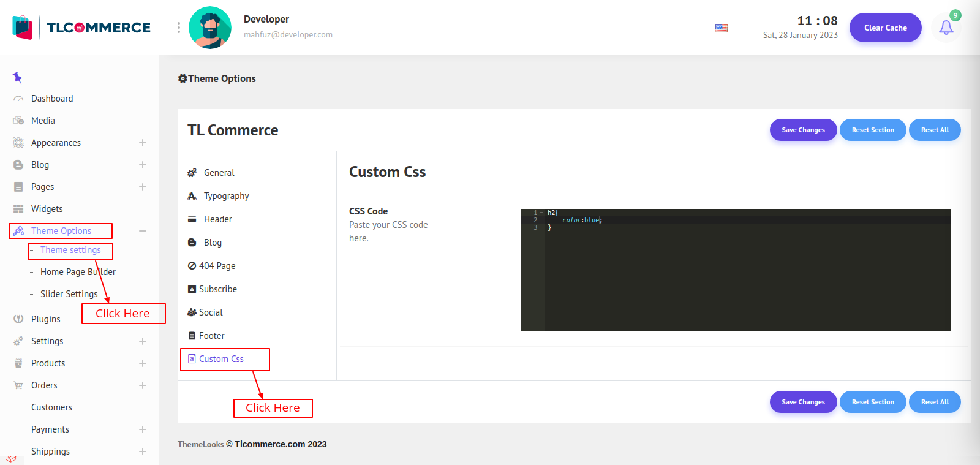Expand the Appearances menu
This screenshot has height=465, width=980.
click(143, 143)
